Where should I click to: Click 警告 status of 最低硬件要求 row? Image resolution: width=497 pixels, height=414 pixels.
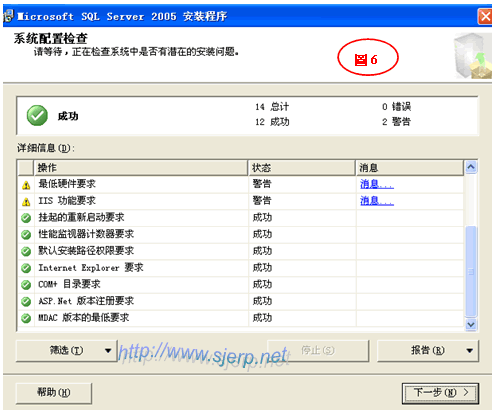click(x=262, y=184)
